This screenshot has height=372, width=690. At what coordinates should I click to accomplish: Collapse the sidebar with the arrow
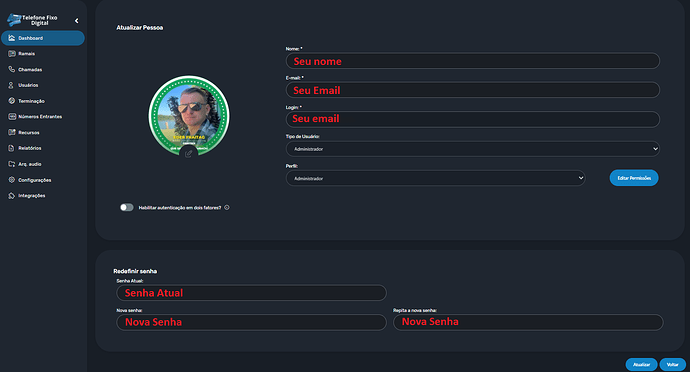[77, 21]
